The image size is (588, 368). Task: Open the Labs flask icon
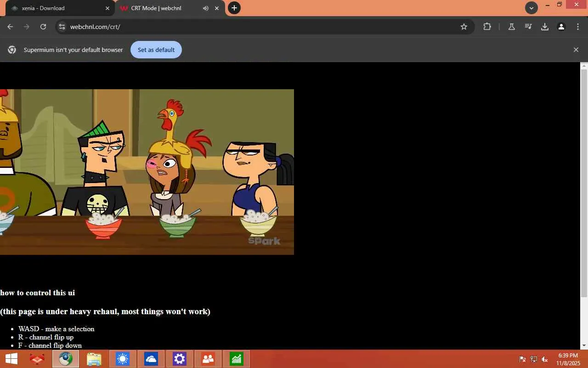click(511, 27)
